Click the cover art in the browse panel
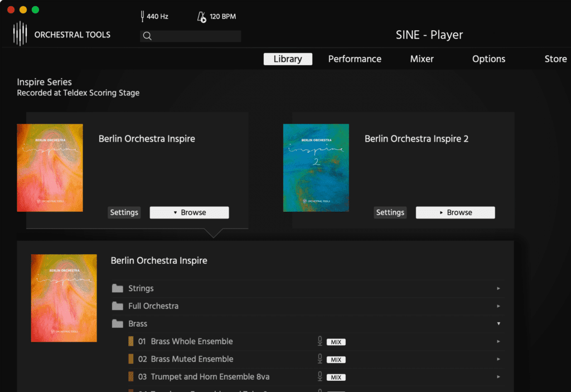The width and height of the screenshot is (571, 392). [64, 298]
